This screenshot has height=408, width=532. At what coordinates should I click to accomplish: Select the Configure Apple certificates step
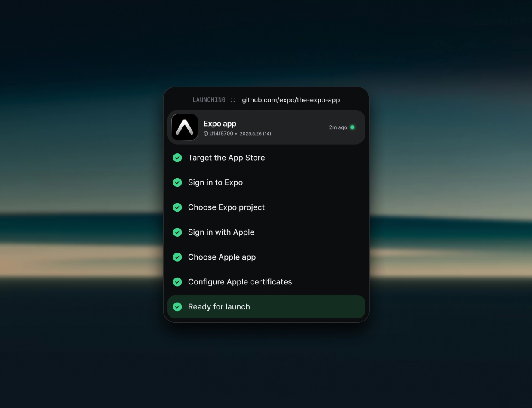(x=266, y=282)
